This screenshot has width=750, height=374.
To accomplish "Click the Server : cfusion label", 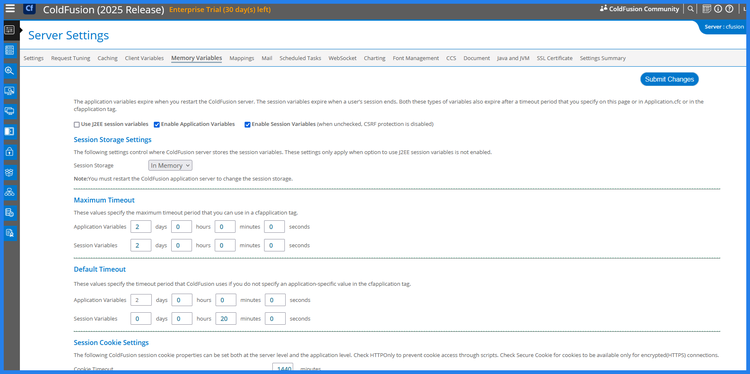I will tap(724, 27).
